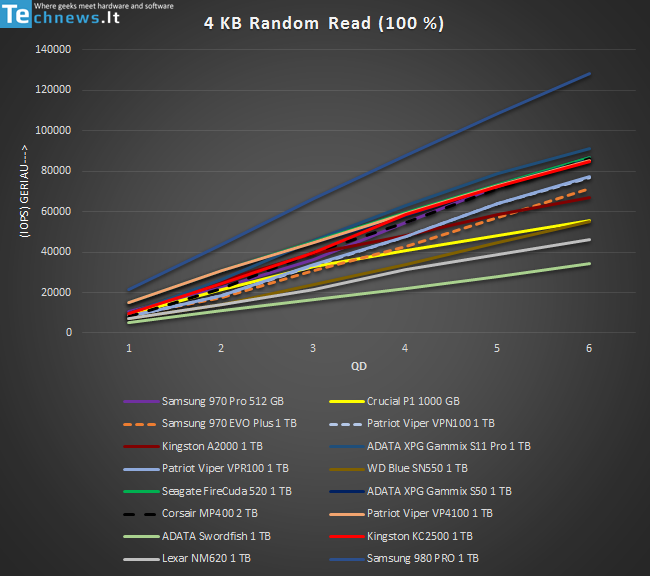Click the yellow Crucial P1 legend swatch
This screenshot has width=650, height=576.
pyautogui.click(x=347, y=402)
